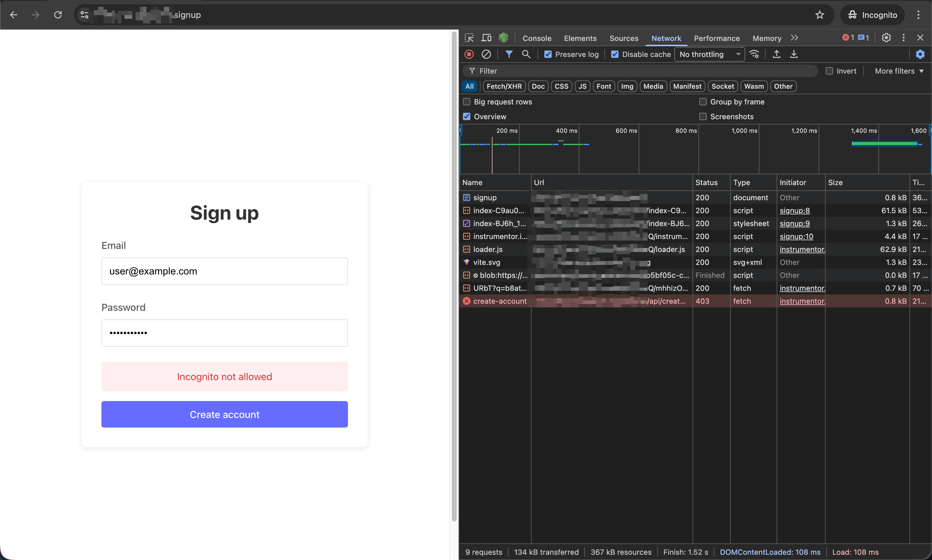Click the inspect element picker icon
Screen dimensions: 932x560
coord(469,38)
